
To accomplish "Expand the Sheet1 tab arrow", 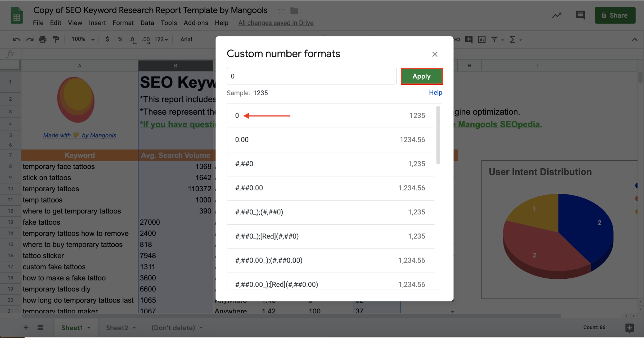I will coord(89,328).
